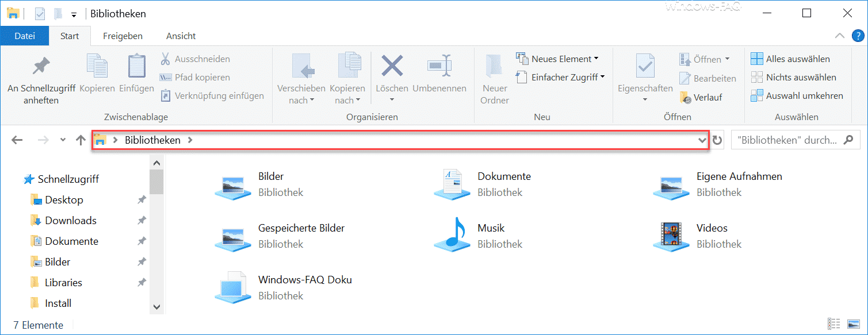Open the Datei tab

coord(25,36)
